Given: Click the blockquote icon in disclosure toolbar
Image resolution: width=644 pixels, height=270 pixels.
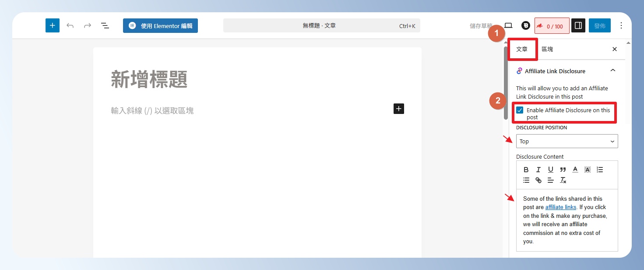Looking at the screenshot, I should click(563, 170).
